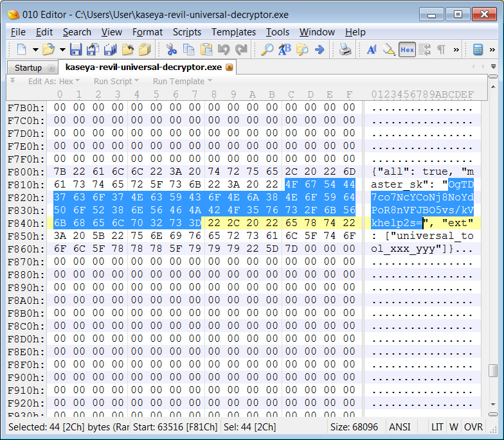Toggle the show whitespace pilcrow icon

pyautogui.click(x=442, y=49)
